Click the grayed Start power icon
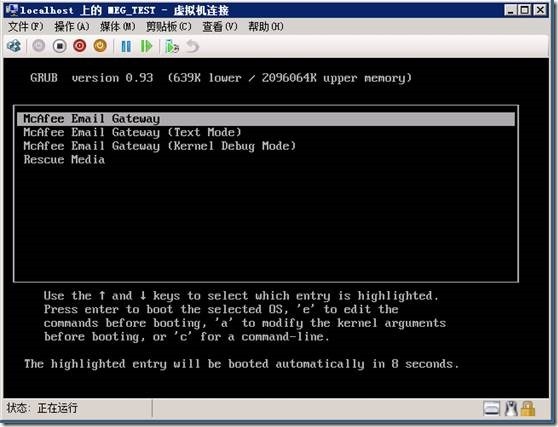The image size is (558, 427). click(39, 46)
